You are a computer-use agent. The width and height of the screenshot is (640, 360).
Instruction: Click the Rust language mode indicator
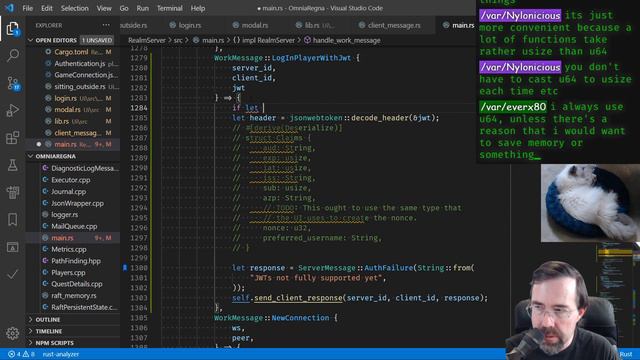click(626, 354)
